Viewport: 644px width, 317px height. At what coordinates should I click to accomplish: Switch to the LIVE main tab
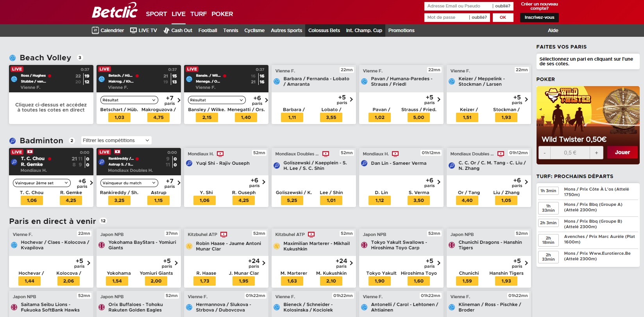point(179,14)
